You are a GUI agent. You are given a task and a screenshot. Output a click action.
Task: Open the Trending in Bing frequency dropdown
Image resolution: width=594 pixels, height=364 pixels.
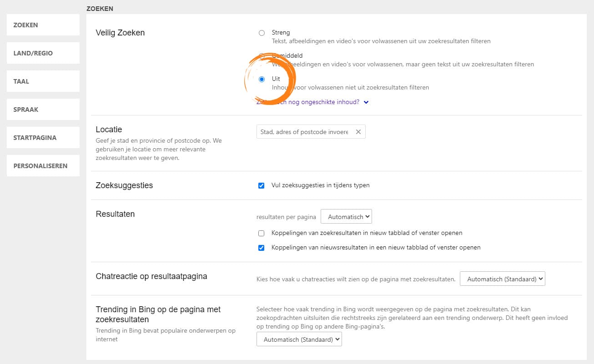299,339
